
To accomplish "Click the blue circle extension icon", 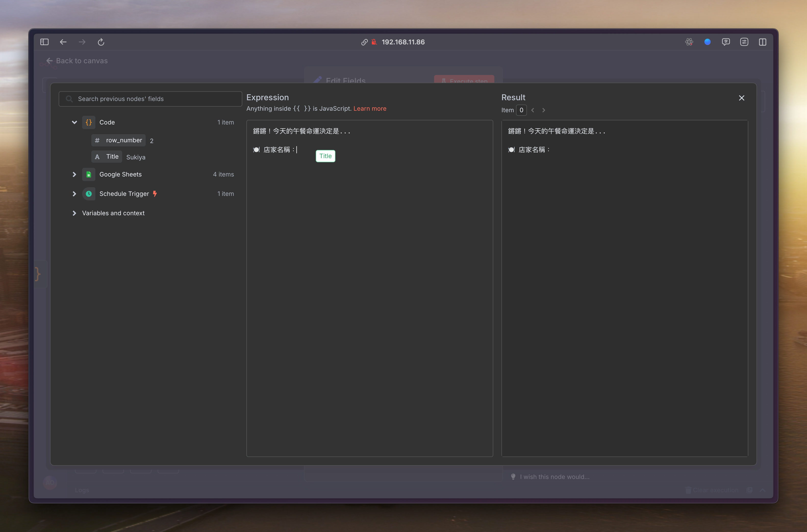I will 707,42.
